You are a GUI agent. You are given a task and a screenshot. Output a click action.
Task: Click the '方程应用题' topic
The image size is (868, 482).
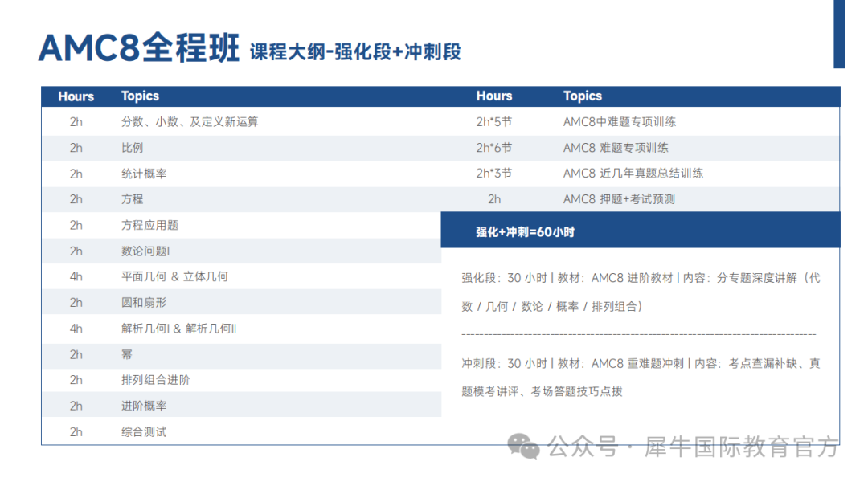click(150, 225)
